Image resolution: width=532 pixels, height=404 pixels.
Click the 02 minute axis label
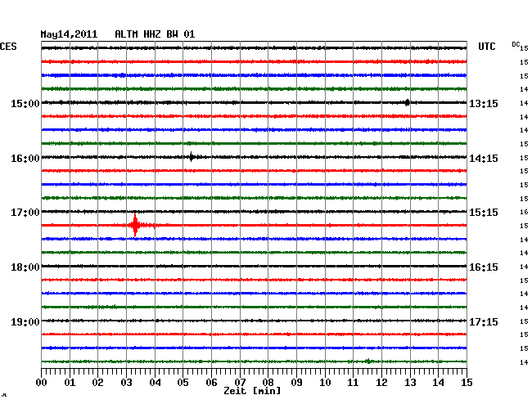[97, 382]
